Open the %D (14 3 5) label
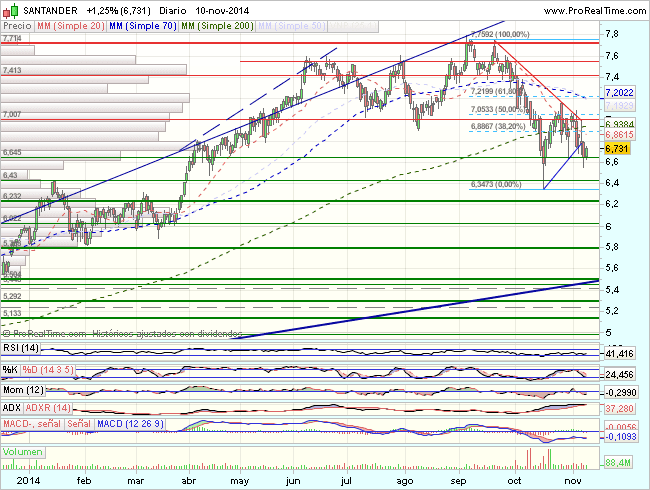The width and height of the screenshot is (650, 490). coord(48,370)
